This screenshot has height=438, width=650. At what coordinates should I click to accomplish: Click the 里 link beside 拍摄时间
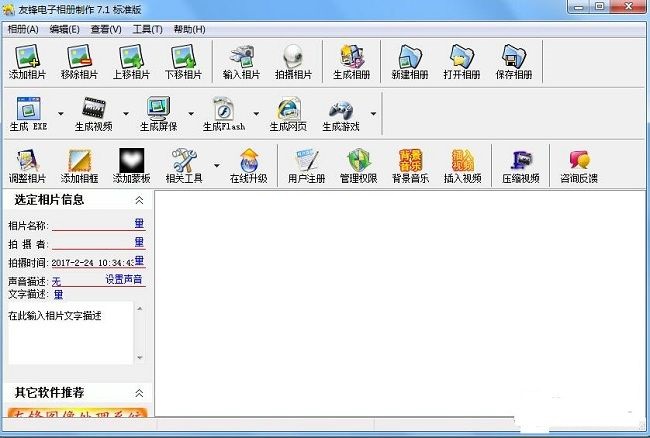coord(139,261)
